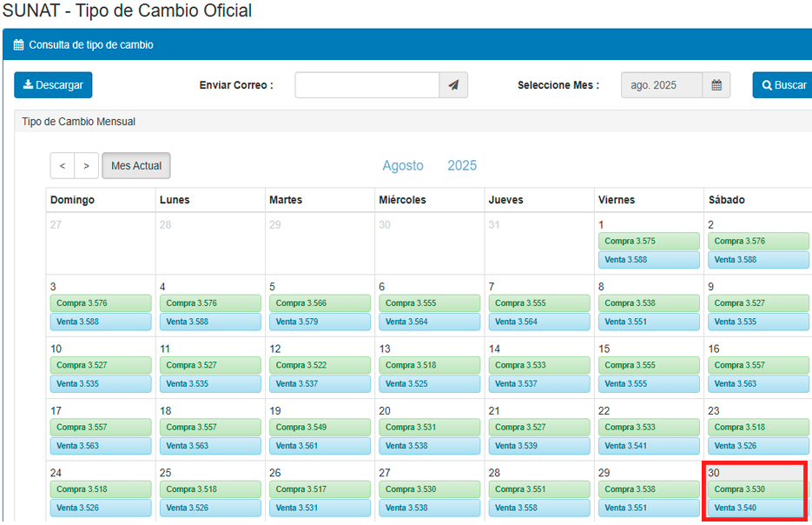Select Venta 3.555 on day 15

(649, 384)
